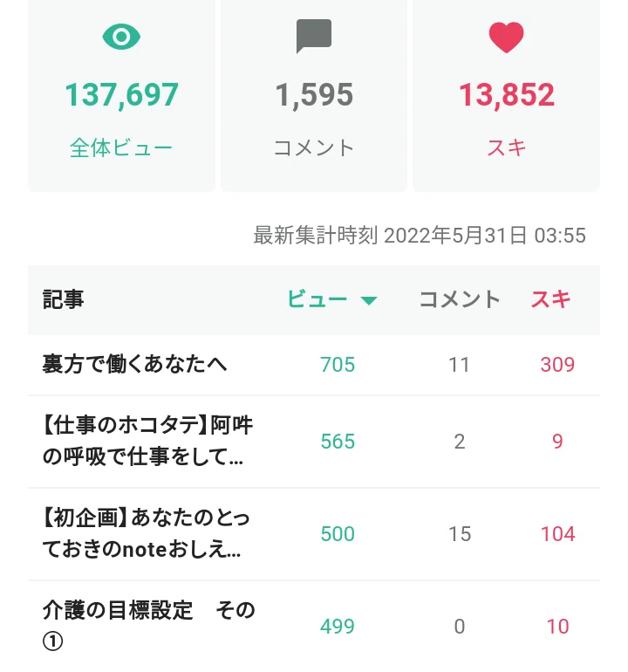Click the 309 likes value
This screenshot has width=628, height=672.
coord(557,365)
